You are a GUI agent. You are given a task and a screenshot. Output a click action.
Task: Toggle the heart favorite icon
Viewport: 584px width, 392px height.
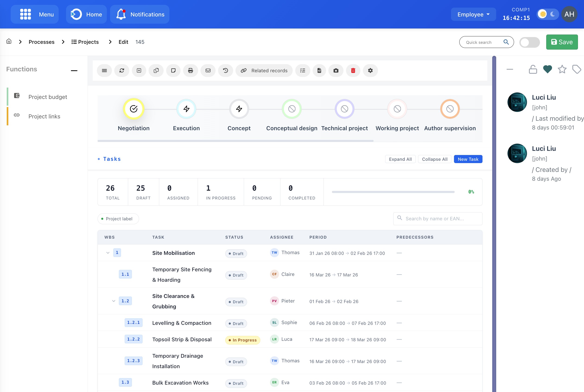[x=547, y=69]
